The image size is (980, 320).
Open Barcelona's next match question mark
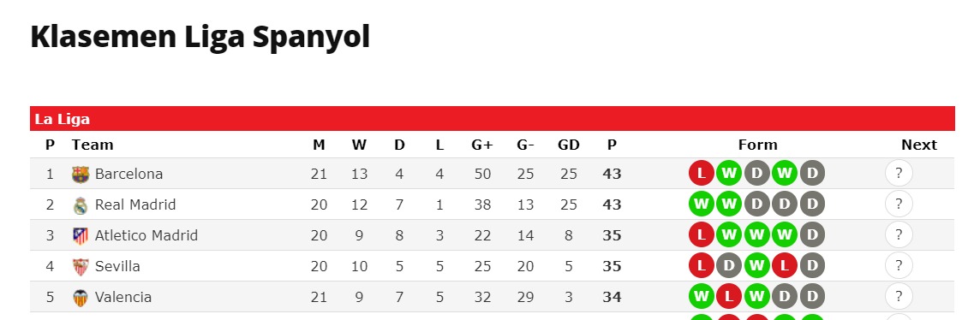click(899, 174)
